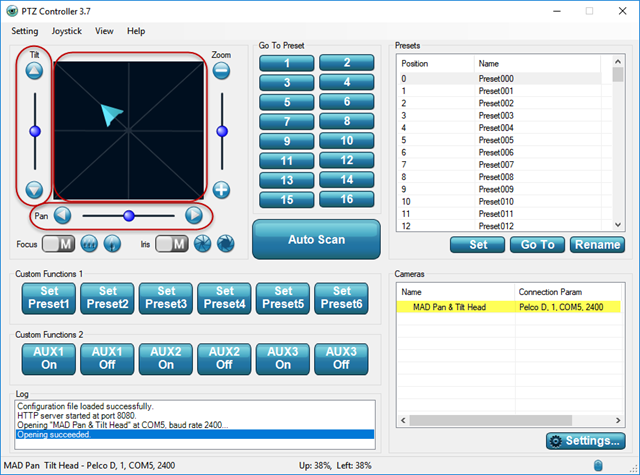Go to preset 14 button

tap(347, 180)
